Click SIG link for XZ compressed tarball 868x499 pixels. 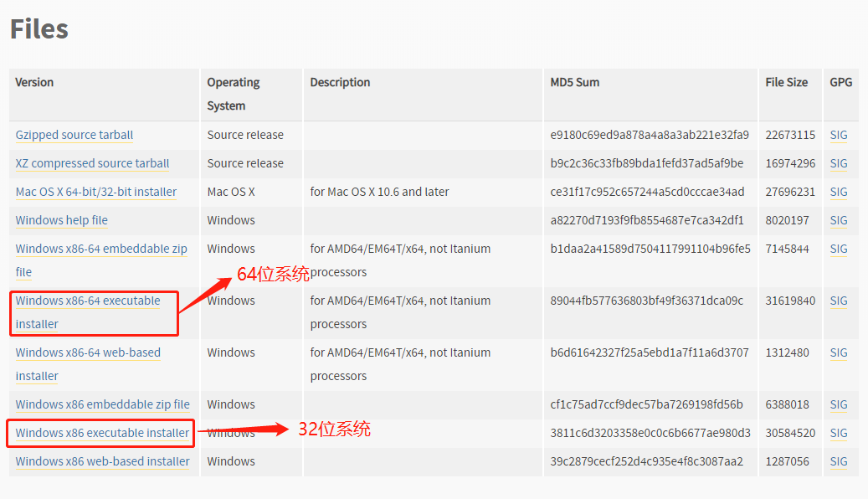[x=839, y=163]
